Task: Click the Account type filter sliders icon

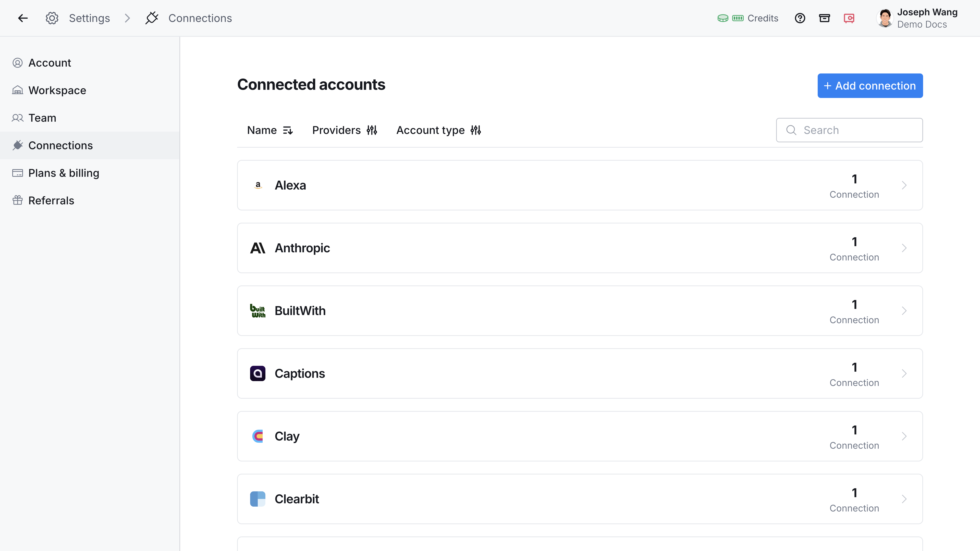Action: pyautogui.click(x=475, y=130)
